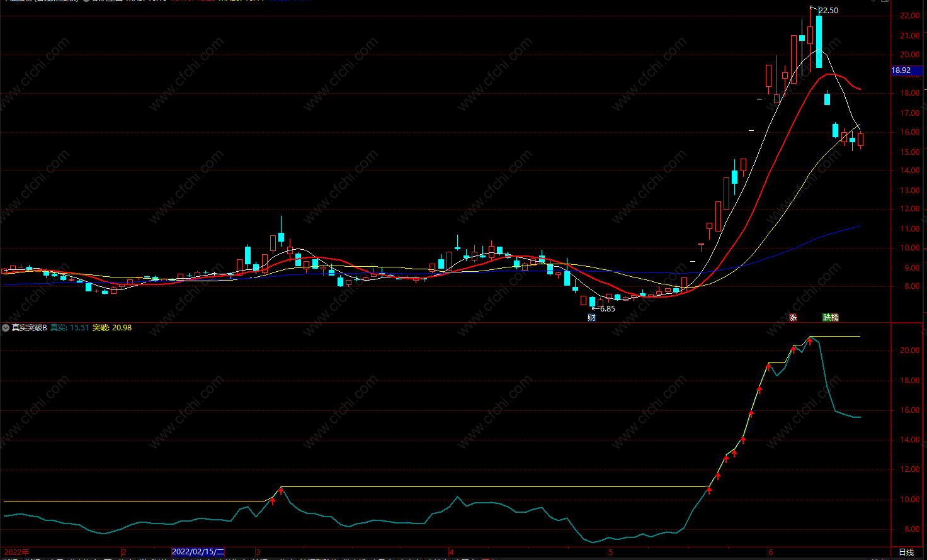Screen dimensions: 927x560
Task: Select the highlighted date 2022/02/15 label
Action: pos(198,552)
